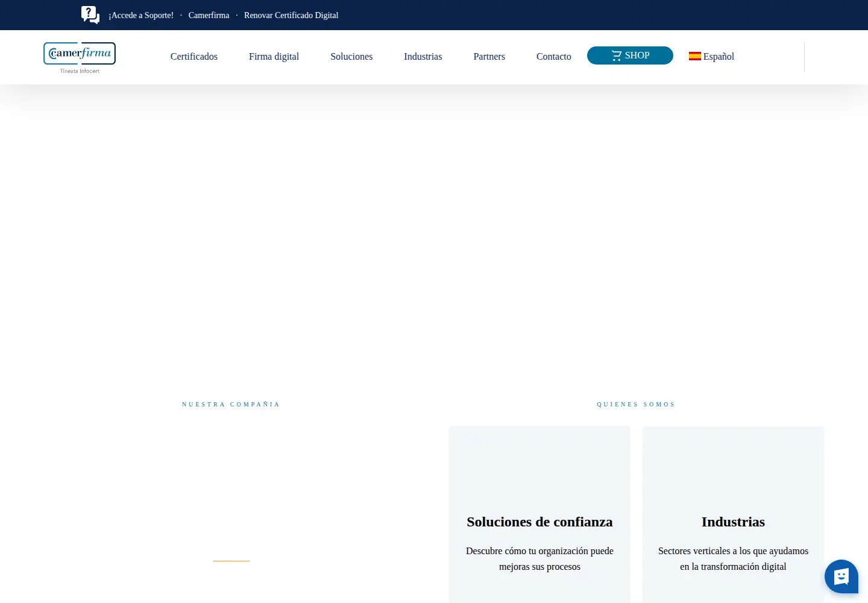The image size is (868, 603).
Task: Click 'Sectores verticales a los que ayudamos' text
Action: (733, 551)
